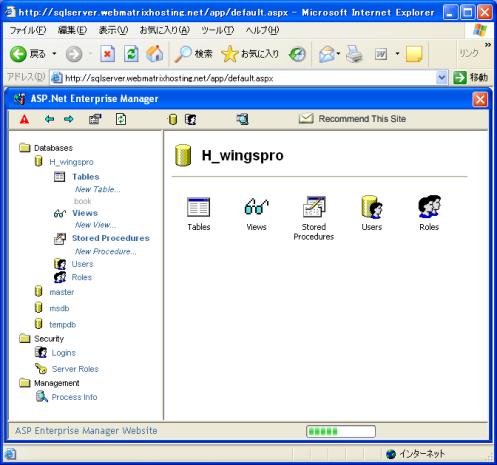This screenshot has height=465, width=497.
Task: Select the msdb database in tree
Action: coord(59,308)
